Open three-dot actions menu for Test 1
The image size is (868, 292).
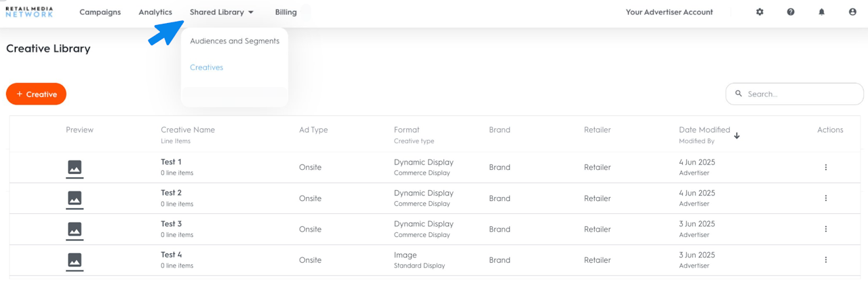(825, 167)
